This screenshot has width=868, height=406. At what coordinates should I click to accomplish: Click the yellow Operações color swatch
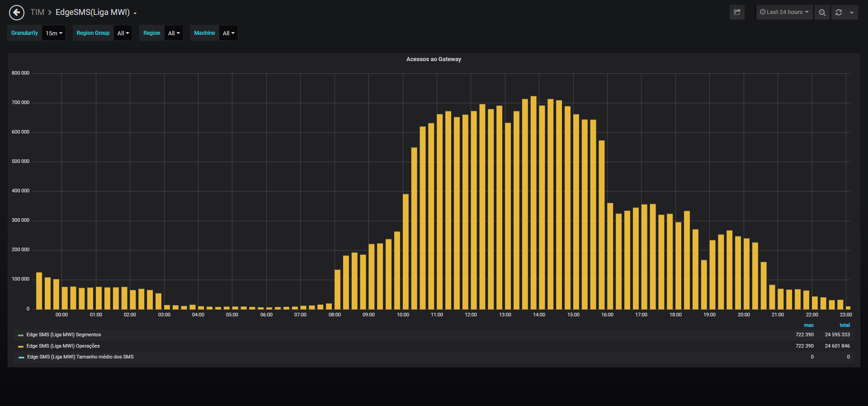[x=20, y=347]
